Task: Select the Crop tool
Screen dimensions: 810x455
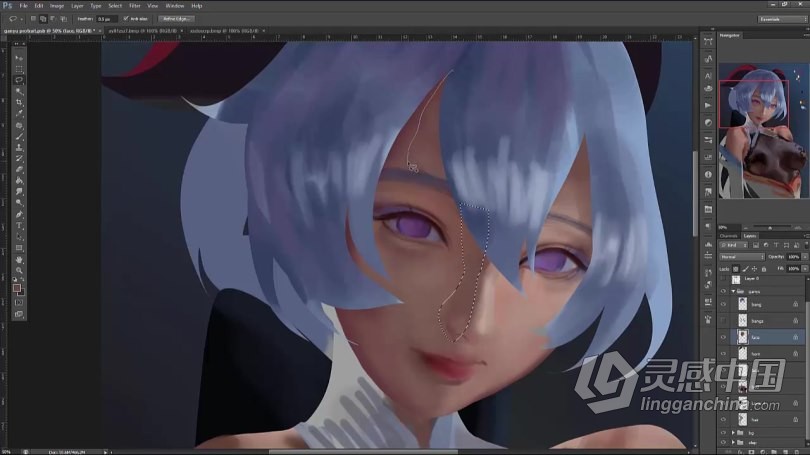Action: [19, 103]
